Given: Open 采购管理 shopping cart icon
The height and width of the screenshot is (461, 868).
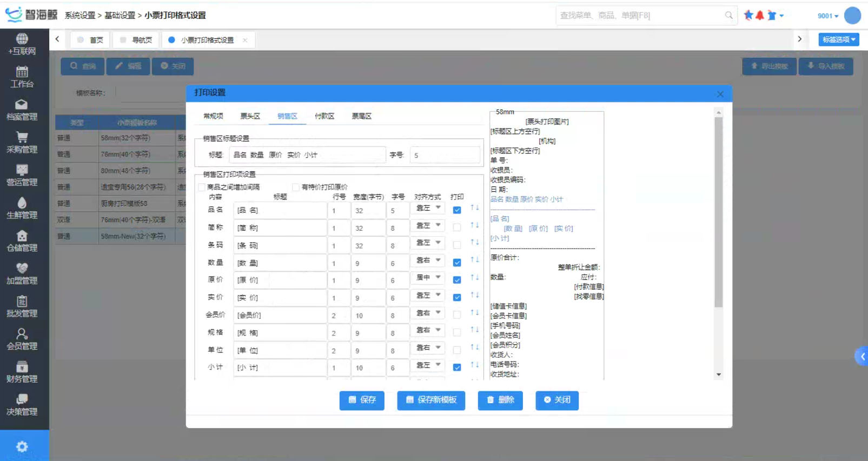Looking at the screenshot, I should (x=22, y=137).
